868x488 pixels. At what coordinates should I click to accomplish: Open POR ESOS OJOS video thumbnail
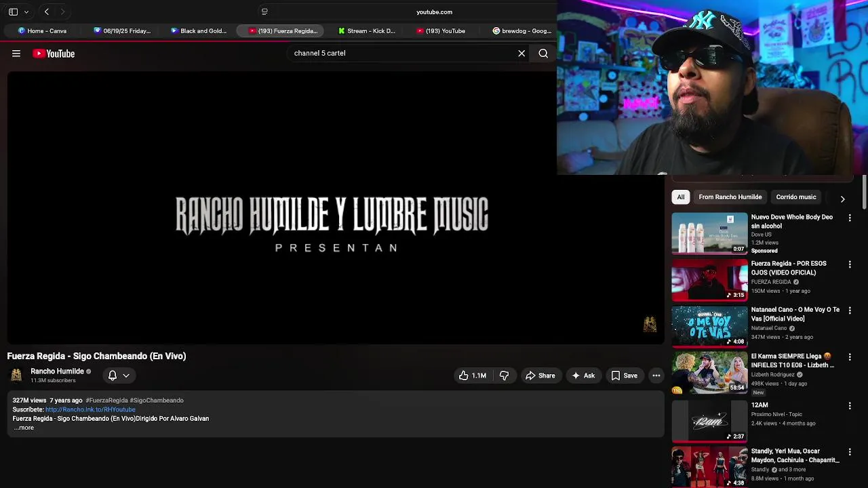[709, 280]
